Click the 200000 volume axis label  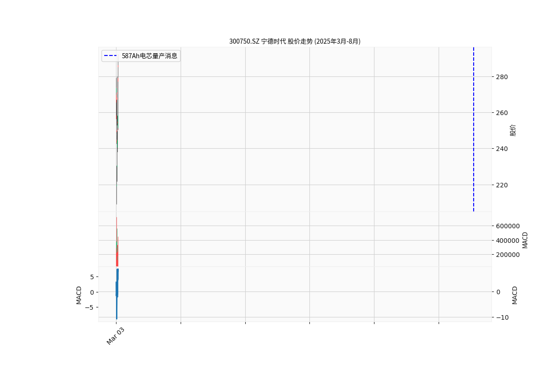508,255
